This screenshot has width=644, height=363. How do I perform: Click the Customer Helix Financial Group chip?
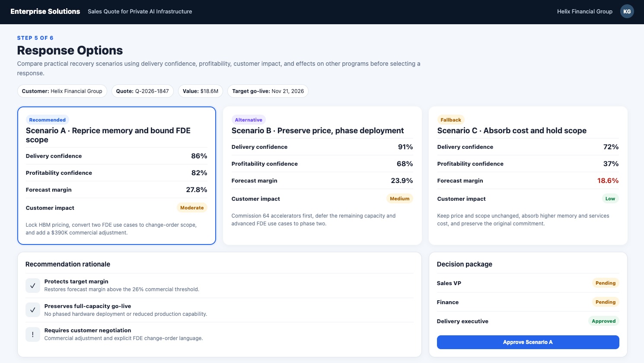coord(62,91)
